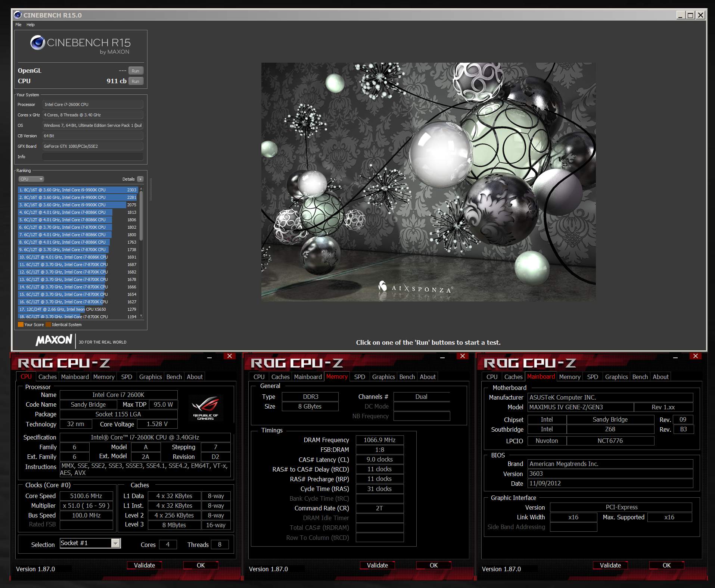Click the 911 cb CPU score
The height and width of the screenshot is (588, 715).
(x=116, y=81)
